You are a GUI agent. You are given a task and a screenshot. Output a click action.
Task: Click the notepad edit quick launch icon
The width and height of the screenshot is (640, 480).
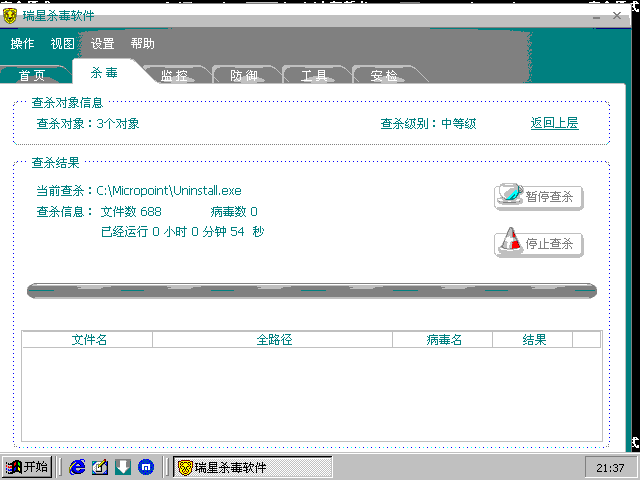click(100, 467)
